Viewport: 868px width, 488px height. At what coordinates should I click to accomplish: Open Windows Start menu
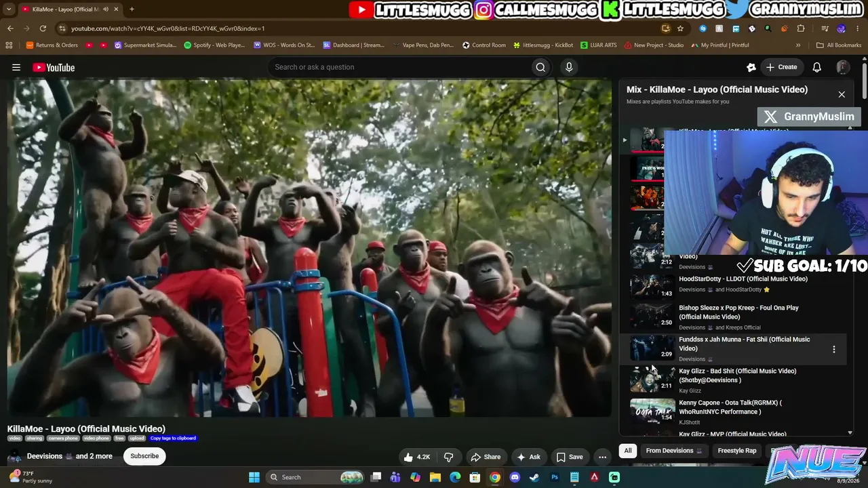(254, 477)
